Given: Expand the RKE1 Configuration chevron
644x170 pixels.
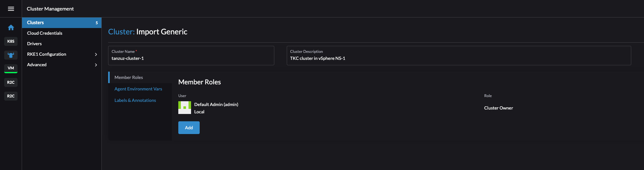Looking at the screenshot, I should point(96,54).
